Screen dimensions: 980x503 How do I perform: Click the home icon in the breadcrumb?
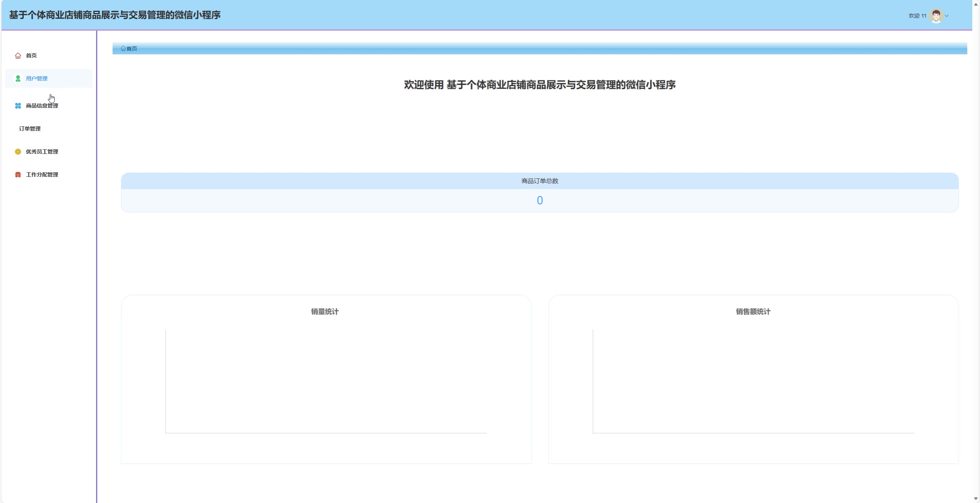click(123, 48)
